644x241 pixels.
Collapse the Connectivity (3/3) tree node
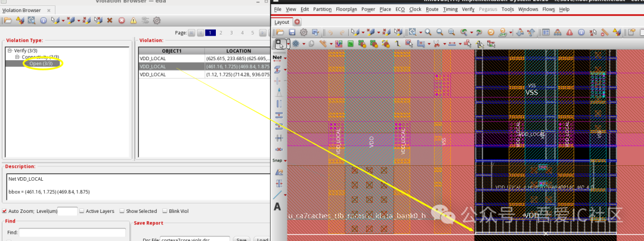point(17,57)
